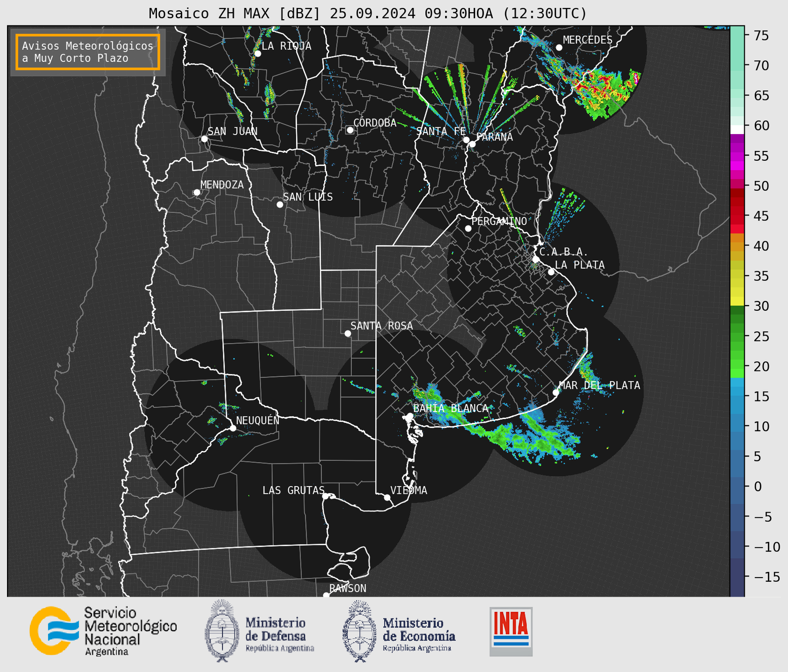Viewport: 788px width, 672px height.
Task: Click the SAN LUIS city marker dot
Action: point(280,205)
